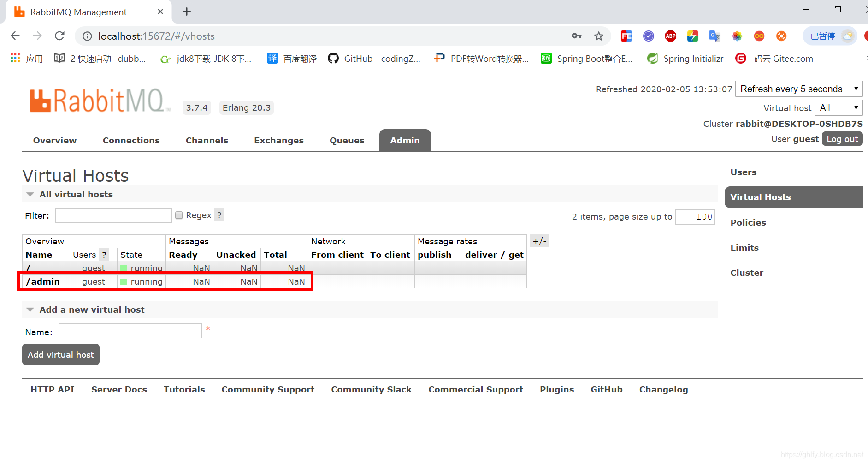Open the Server Docs link
868x463 pixels.
click(119, 389)
